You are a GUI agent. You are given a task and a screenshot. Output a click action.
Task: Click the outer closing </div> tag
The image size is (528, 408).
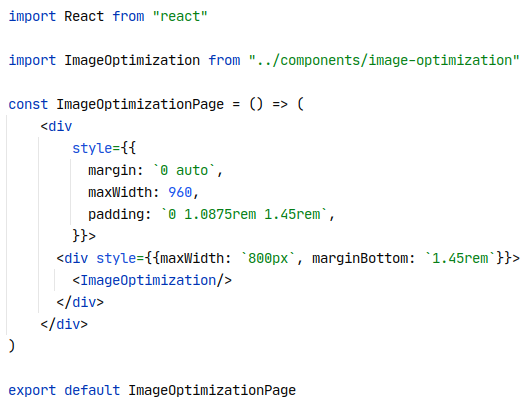(64, 325)
